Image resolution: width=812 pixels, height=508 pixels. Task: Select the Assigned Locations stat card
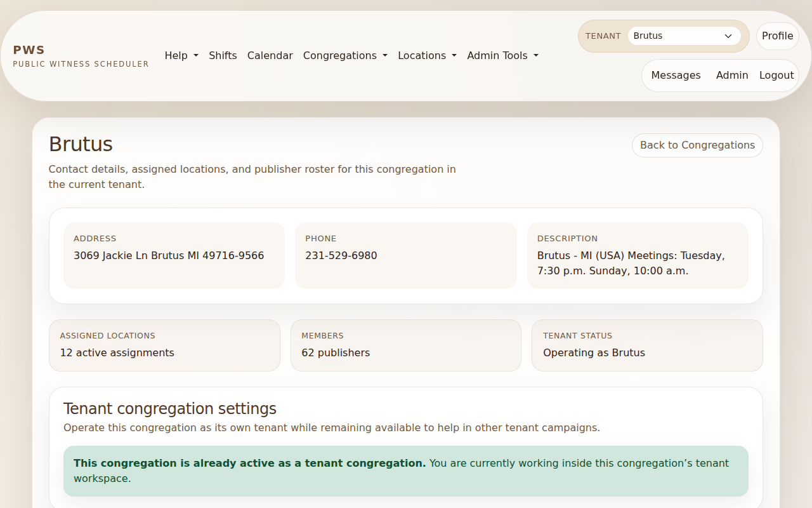pyautogui.click(x=164, y=345)
